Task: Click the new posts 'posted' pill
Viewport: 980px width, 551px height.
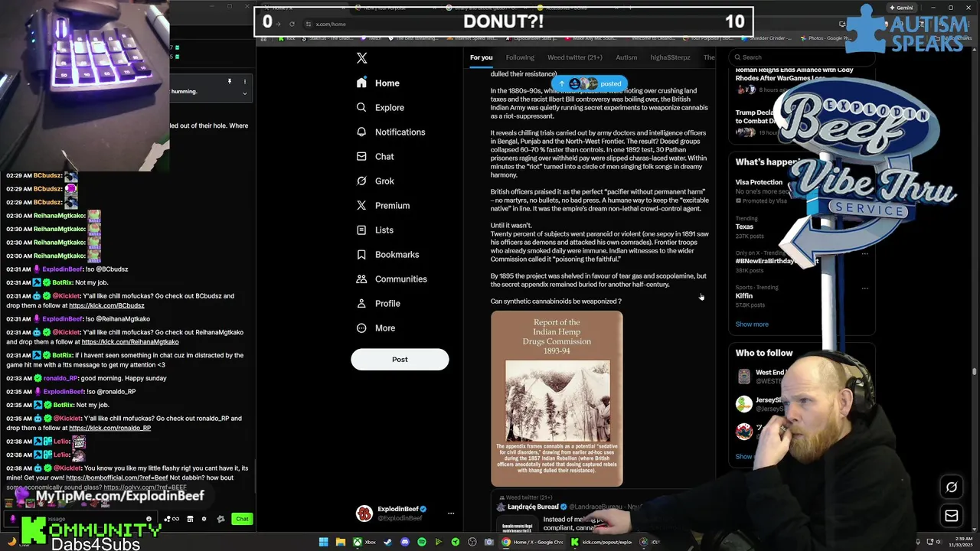Action: [590, 83]
